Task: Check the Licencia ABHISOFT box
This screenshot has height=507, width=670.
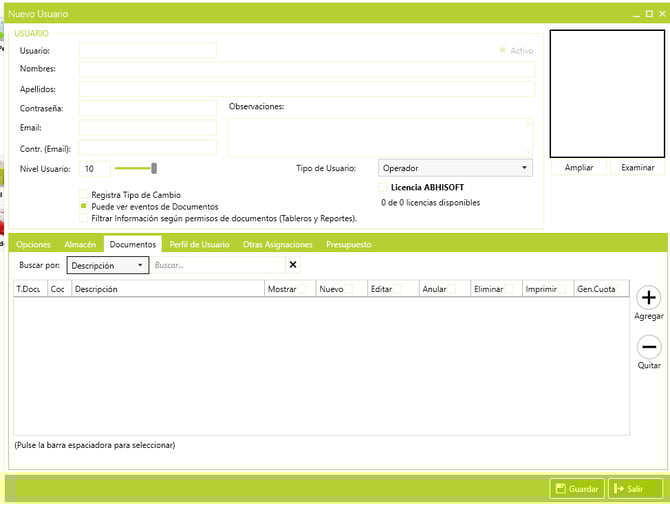Action: (384, 187)
